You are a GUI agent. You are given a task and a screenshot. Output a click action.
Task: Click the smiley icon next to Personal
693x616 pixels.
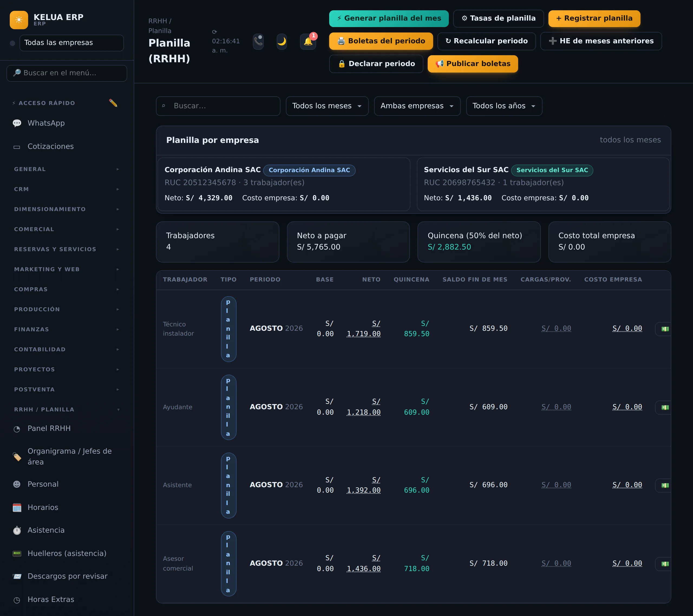(x=17, y=484)
